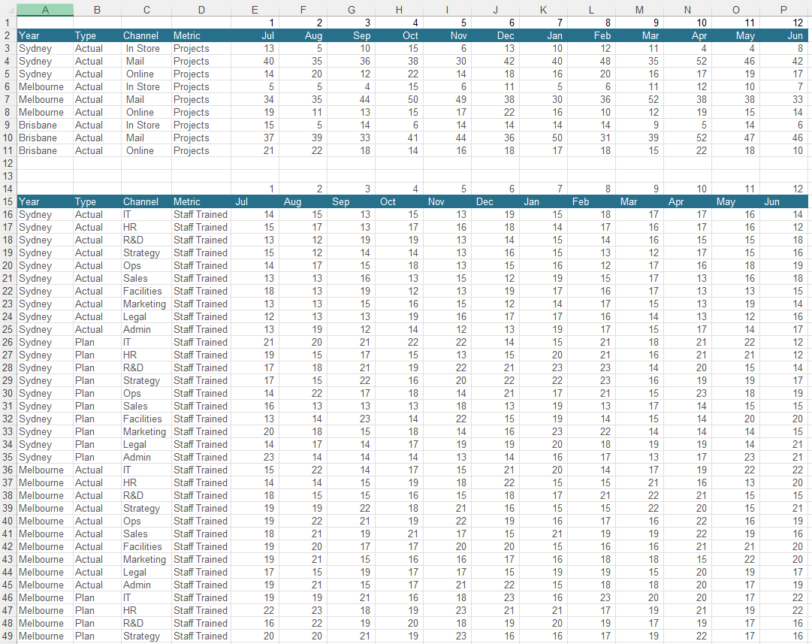Select row 2 header
The height and width of the screenshot is (644, 812).
coord(8,35)
